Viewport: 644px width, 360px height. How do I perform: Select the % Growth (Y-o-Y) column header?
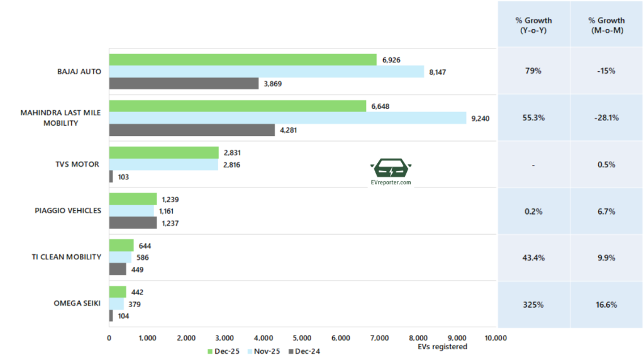click(x=533, y=25)
